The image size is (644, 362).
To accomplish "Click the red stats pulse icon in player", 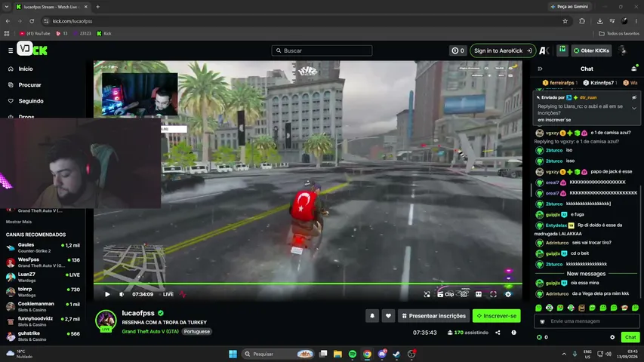I will coord(183,294).
